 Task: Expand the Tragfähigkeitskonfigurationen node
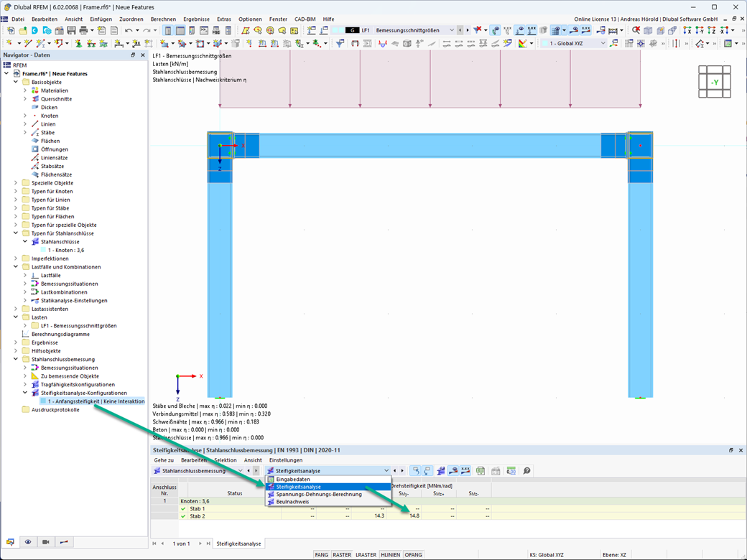click(x=25, y=384)
